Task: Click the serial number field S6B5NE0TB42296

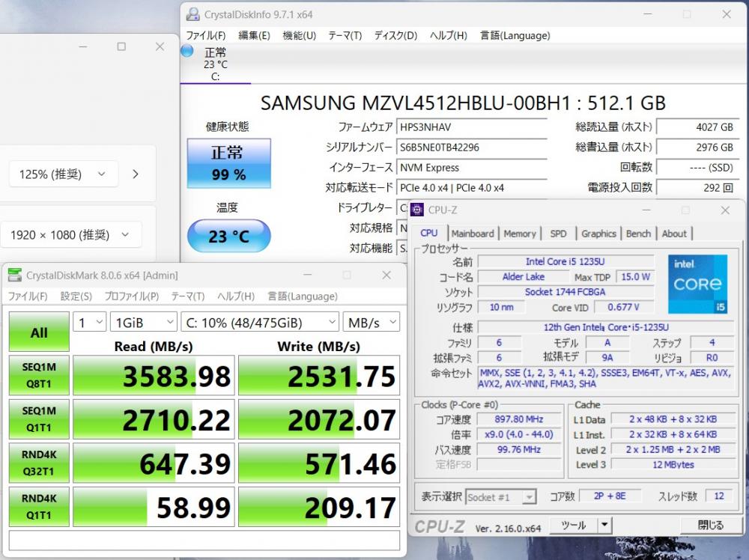Action: pos(471,147)
